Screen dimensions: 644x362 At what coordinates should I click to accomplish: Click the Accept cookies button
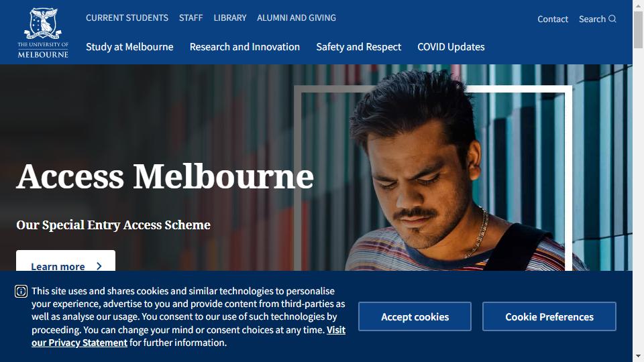click(415, 316)
